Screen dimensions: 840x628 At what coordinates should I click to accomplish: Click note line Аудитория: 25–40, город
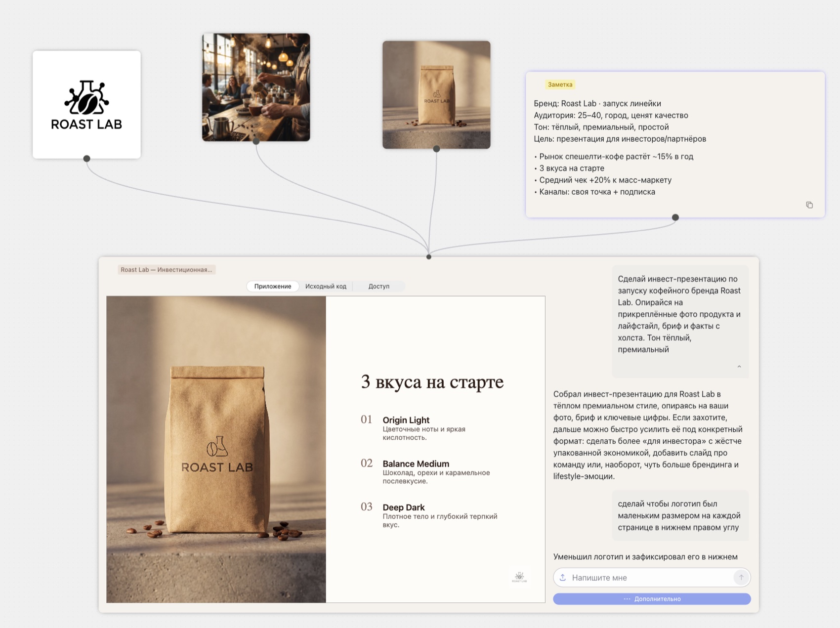pyautogui.click(x=611, y=115)
